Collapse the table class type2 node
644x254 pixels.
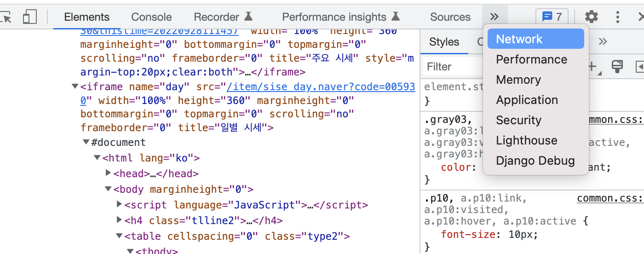119,236
